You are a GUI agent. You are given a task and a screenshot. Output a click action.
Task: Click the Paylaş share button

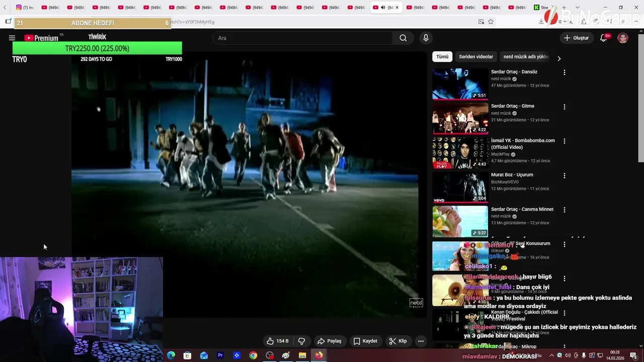(330, 341)
